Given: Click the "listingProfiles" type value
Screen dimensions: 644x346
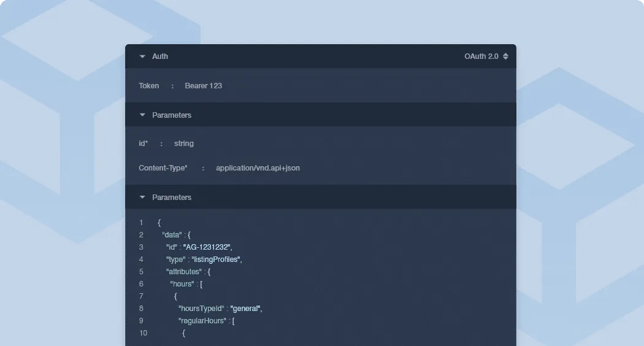Looking at the screenshot, I should 216,259.
